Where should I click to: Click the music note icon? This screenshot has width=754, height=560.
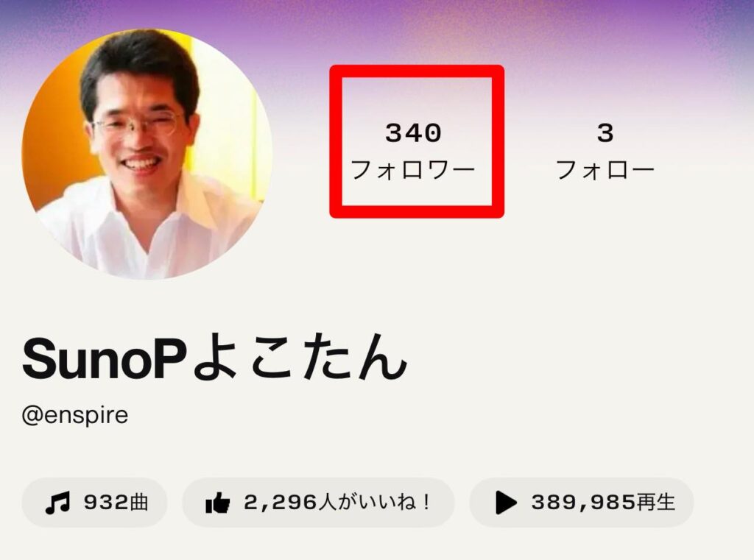pos(57,503)
